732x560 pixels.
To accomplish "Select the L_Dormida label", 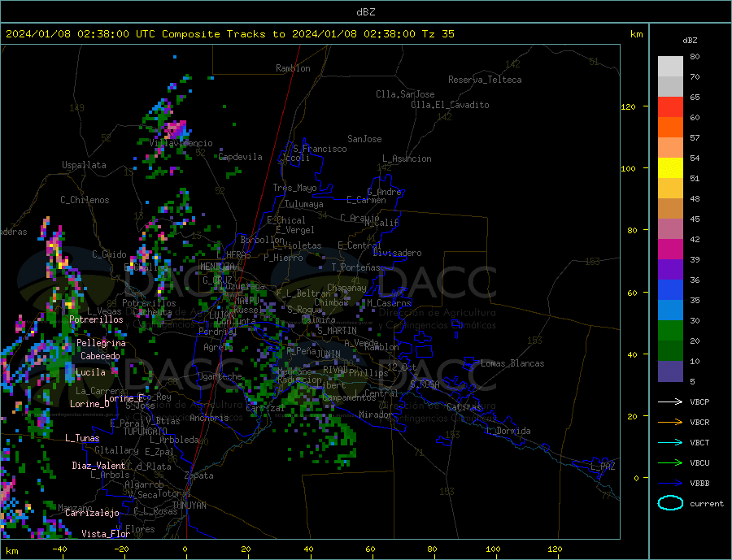I will pos(508,431).
